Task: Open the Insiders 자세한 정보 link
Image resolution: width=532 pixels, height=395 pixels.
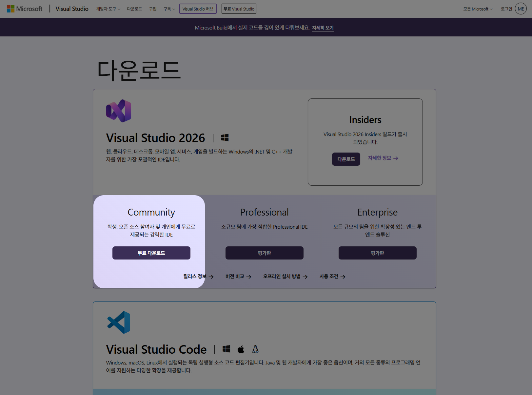Action: pos(383,158)
